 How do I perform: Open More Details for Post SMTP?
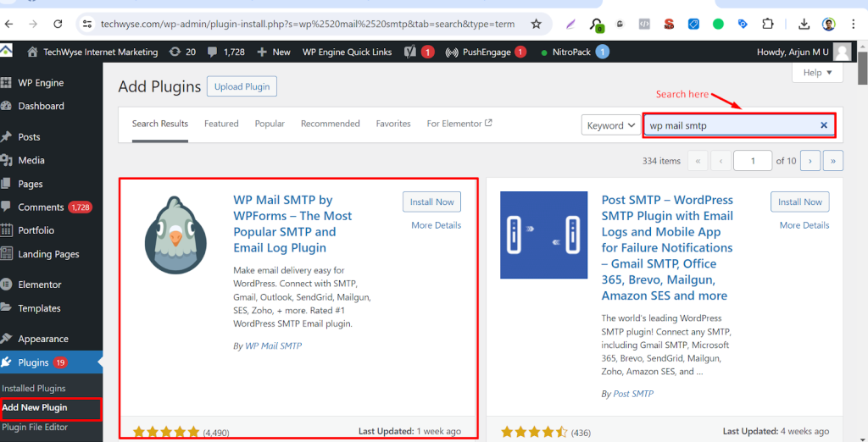point(804,225)
